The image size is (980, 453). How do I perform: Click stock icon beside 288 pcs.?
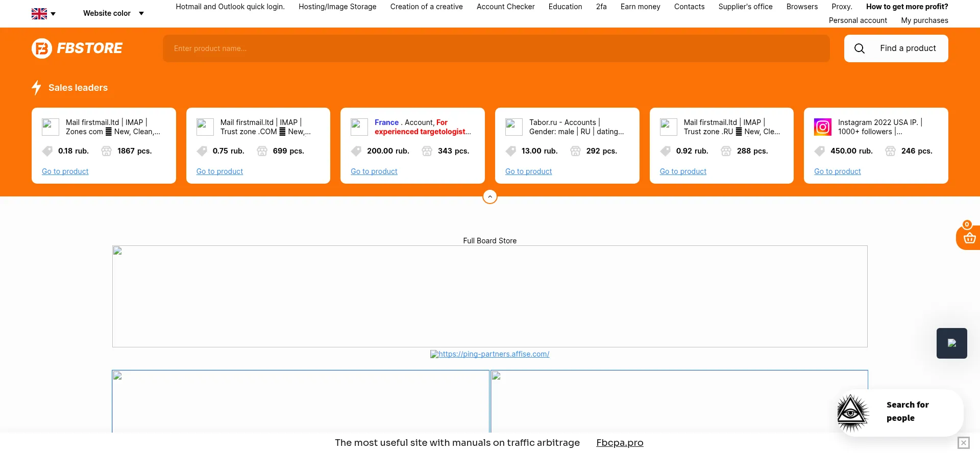(x=726, y=151)
